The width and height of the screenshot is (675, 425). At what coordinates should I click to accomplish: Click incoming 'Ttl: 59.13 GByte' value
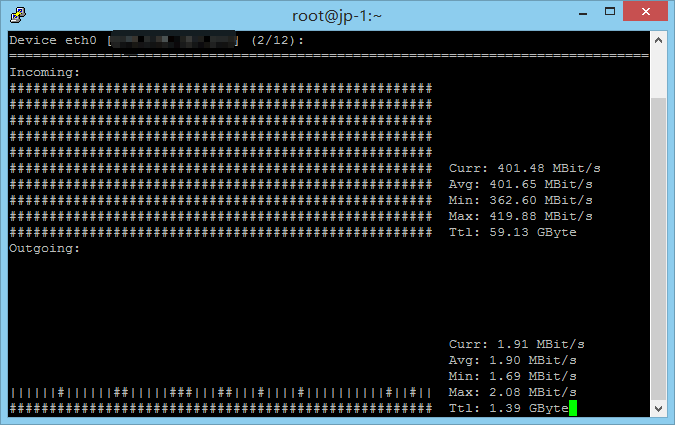[x=513, y=233]
